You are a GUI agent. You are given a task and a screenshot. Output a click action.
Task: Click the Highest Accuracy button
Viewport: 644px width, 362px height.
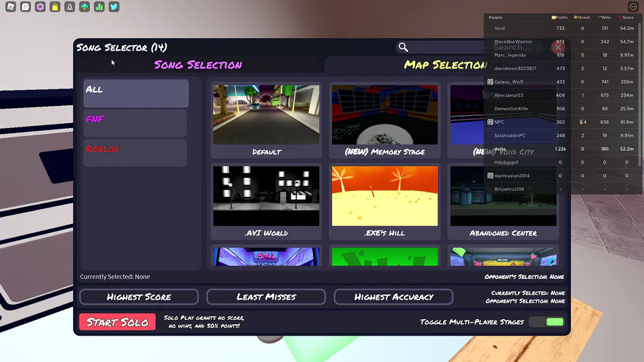pyautogui.click(x=394, y=297)
